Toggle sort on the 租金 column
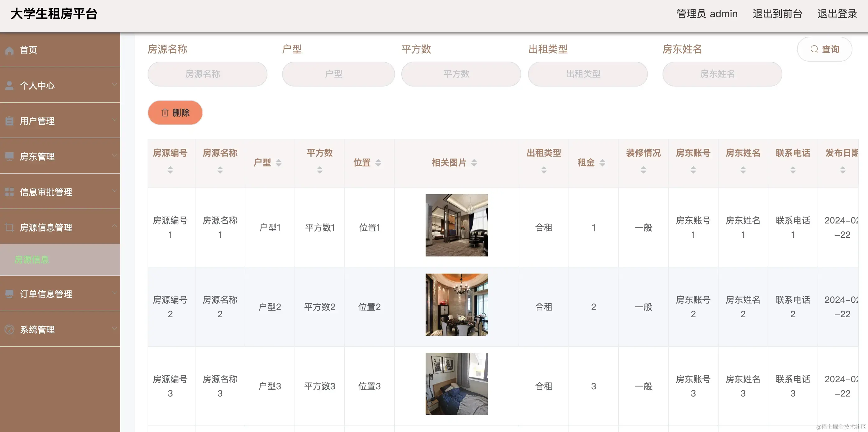Image resolution: width=868 pixels, height=432 pixels. click(603, 162)
